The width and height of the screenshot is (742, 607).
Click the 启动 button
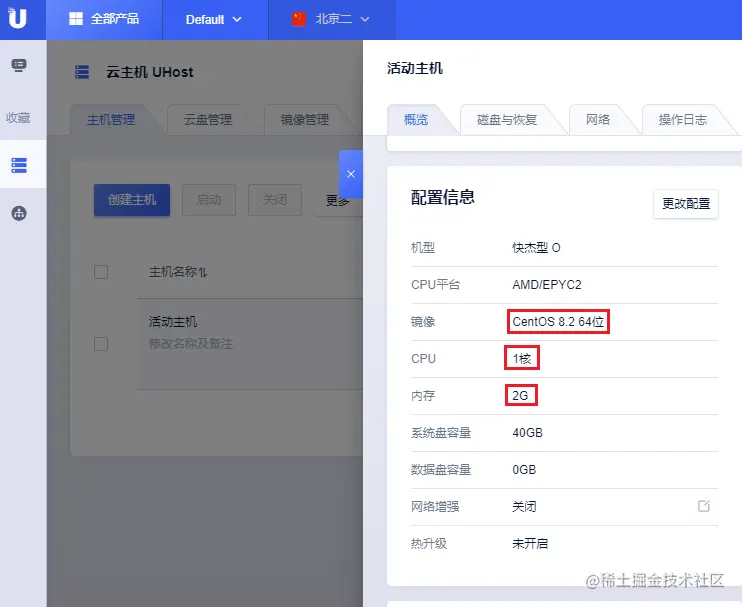click(x=209, y=200)
